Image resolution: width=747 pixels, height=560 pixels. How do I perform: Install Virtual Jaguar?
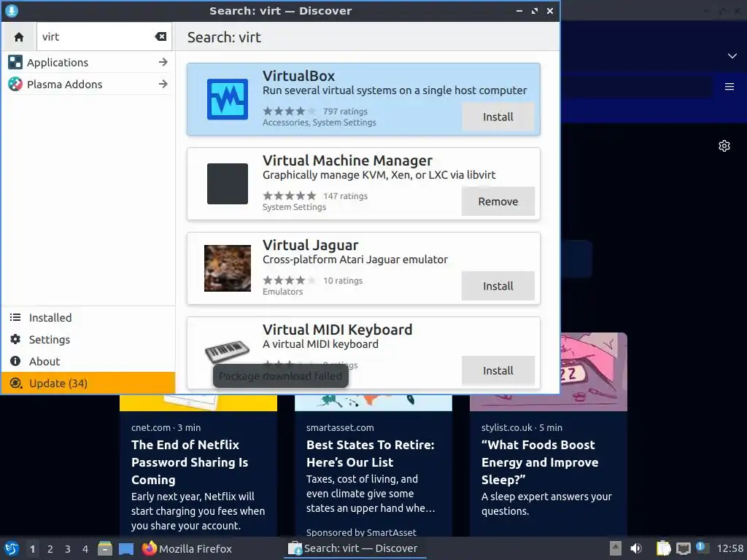tap(498, 286)
